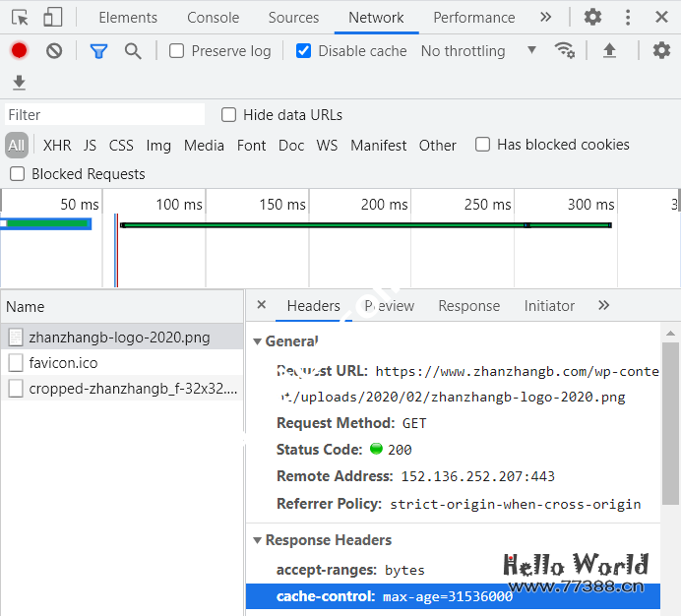Collapse the Response Headers section
681x616 pixels.
pyautogui.click(x=258, y=540)
